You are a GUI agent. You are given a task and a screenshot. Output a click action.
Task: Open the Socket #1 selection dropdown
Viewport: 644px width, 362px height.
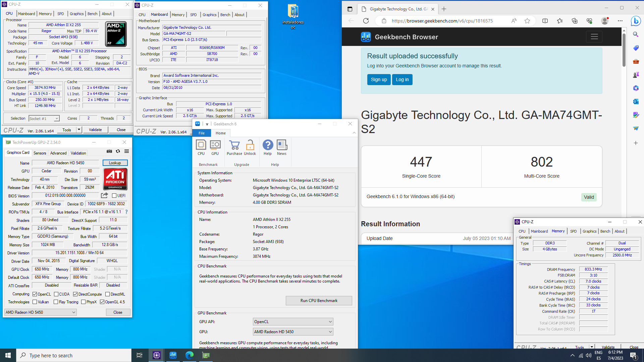click(x=44, y=118)
